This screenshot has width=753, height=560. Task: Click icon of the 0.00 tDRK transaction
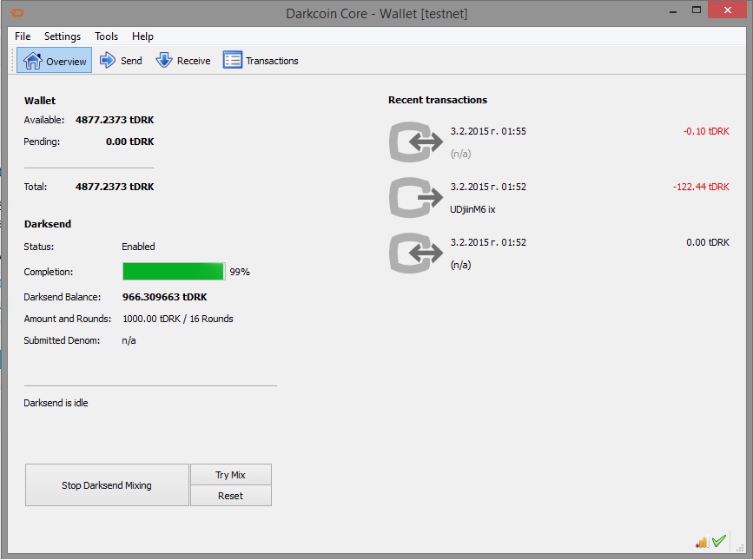(x=416, y=253)
